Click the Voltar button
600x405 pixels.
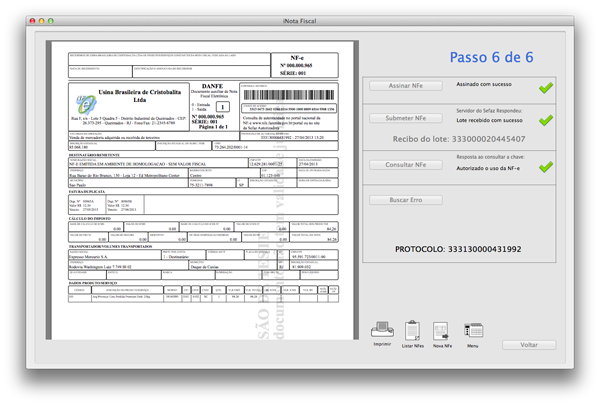point(529,345)
